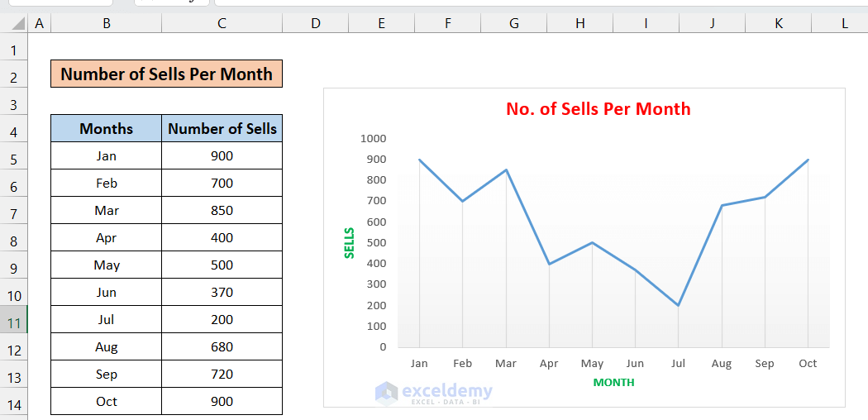Image resolution: width=868 pixels, height=420 pixels.
Task: Select row 5 header
Action: (x=13, y=159)
